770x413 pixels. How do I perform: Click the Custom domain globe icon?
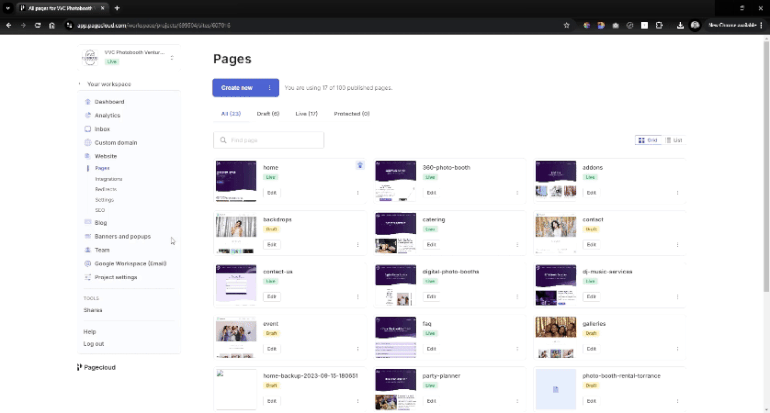(x=88, y=143)
